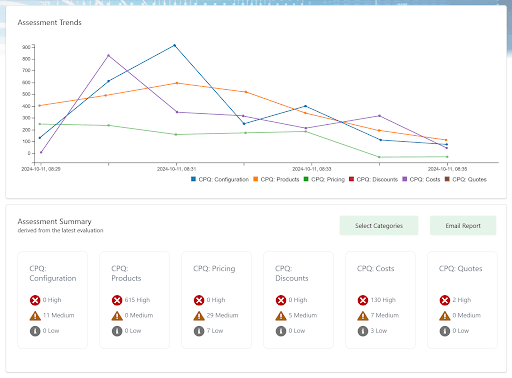Click High error icon in CPQ: Quotes card
Screen dimensions: 512x378
[x=445, y=300]
